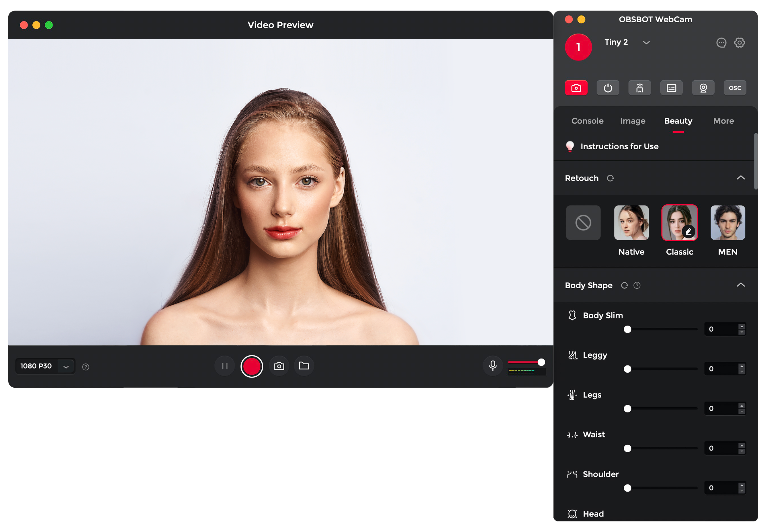Take a snapshot with camera icon

click(x=279, y=366)
